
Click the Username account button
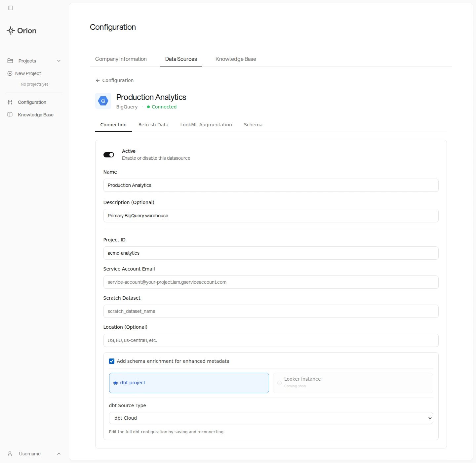click(x=34, y=454)
